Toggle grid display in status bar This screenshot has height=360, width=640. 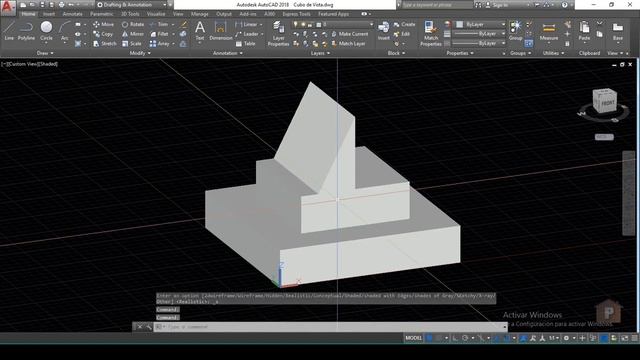tap(429, 338)
